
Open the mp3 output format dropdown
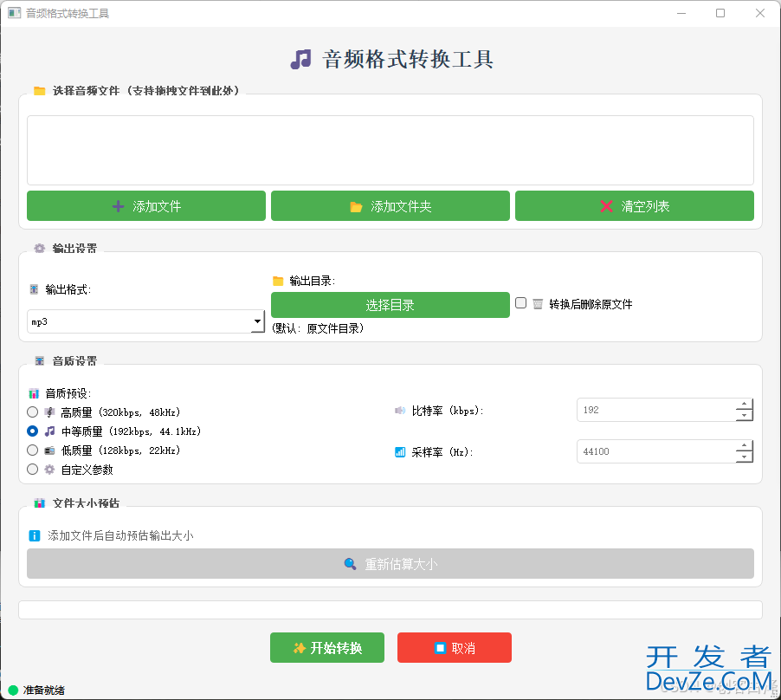pyautogui.click(x=145, y=321)
